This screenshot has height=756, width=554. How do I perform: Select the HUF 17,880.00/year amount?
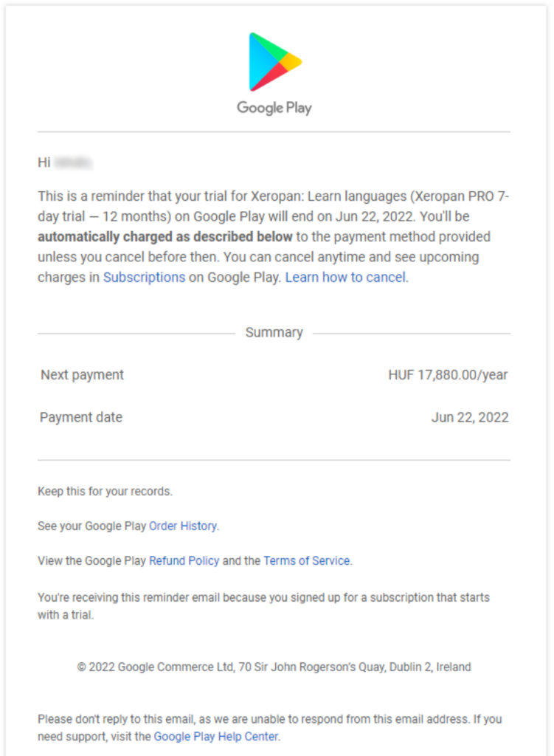click(448, 375)
